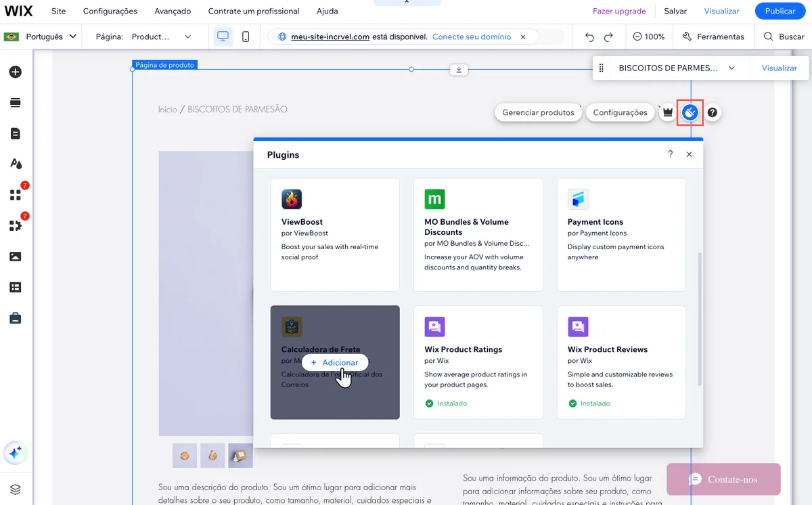Open the Layers icon at bottom of sidebar
The width and height of the screenshot is (812, 505).
15,489
